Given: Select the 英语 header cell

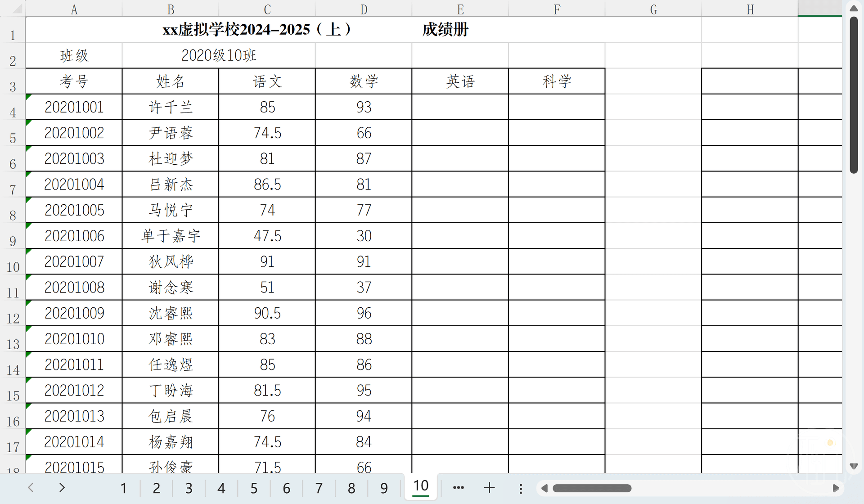Looking at the screenshot, I should coord(460,81).
